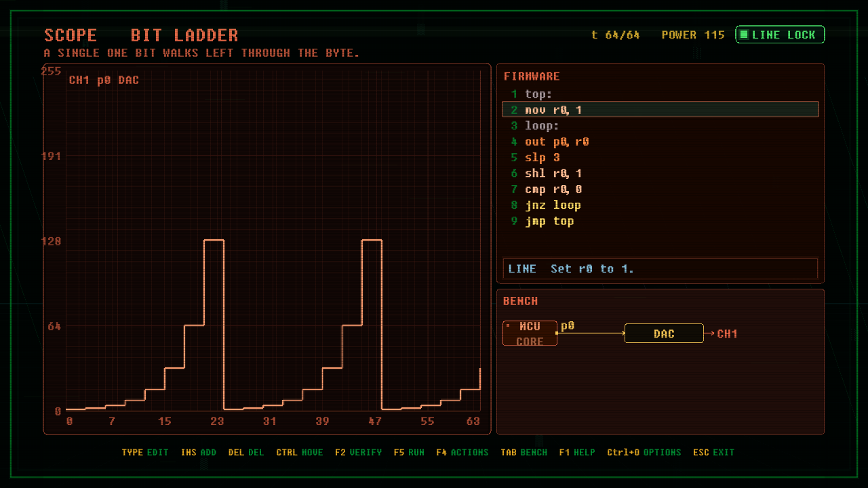Toggle the LINE LOCK indicator
The image size is (868, 488).
(780, 35)
